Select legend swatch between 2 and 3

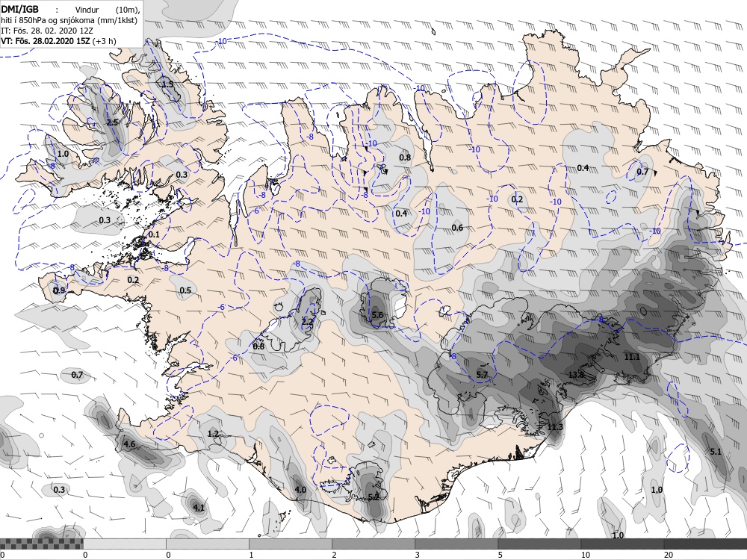(x=373, y=544)
